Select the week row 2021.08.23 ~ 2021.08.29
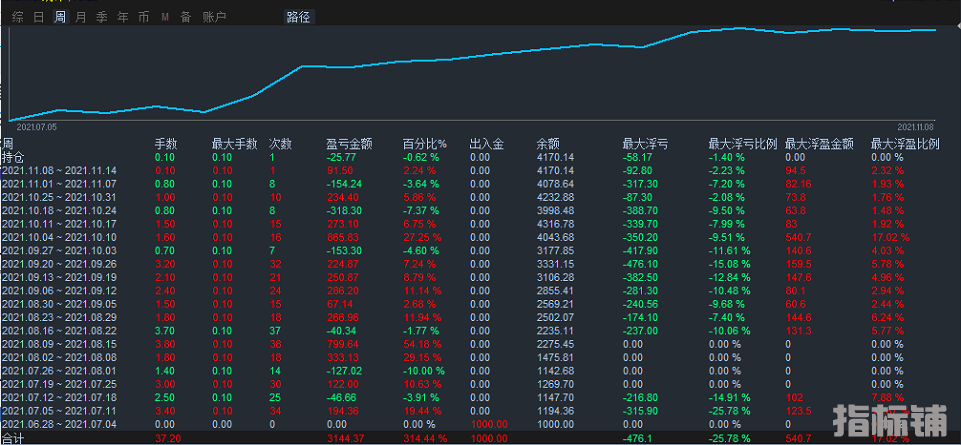Image resolution: width=961 pixels, height=445 pixels. point(59,317)
